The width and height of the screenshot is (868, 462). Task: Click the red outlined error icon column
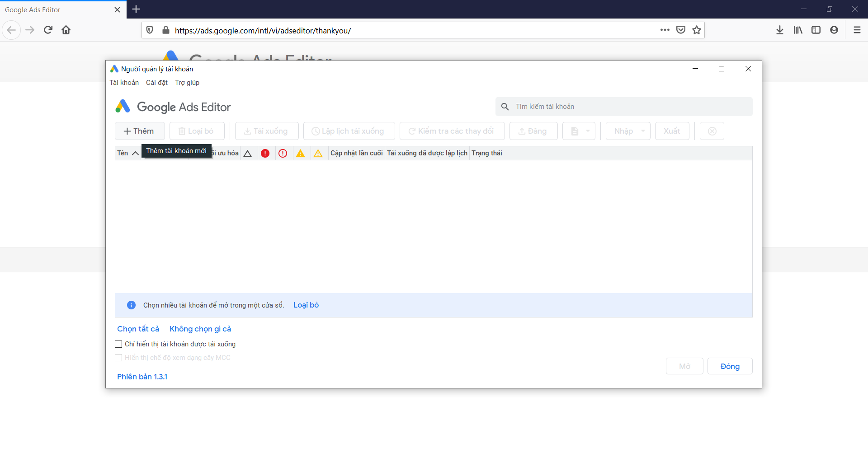(x=283, y=154)
